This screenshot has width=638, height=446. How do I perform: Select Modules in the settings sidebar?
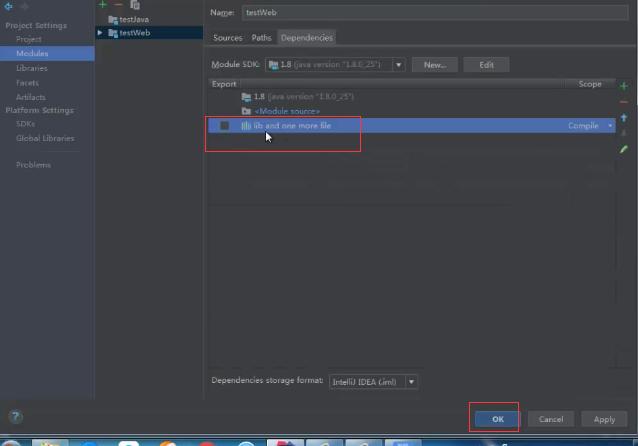[x=47, y=53]
